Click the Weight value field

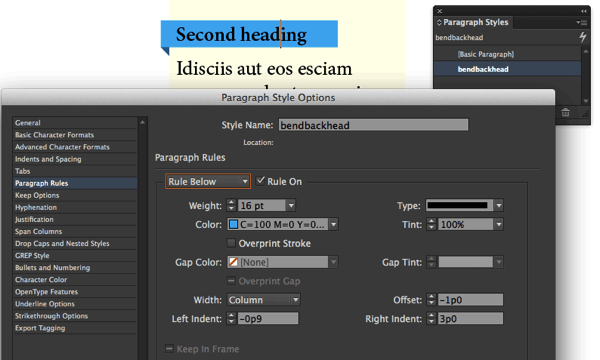pos(262,205)
